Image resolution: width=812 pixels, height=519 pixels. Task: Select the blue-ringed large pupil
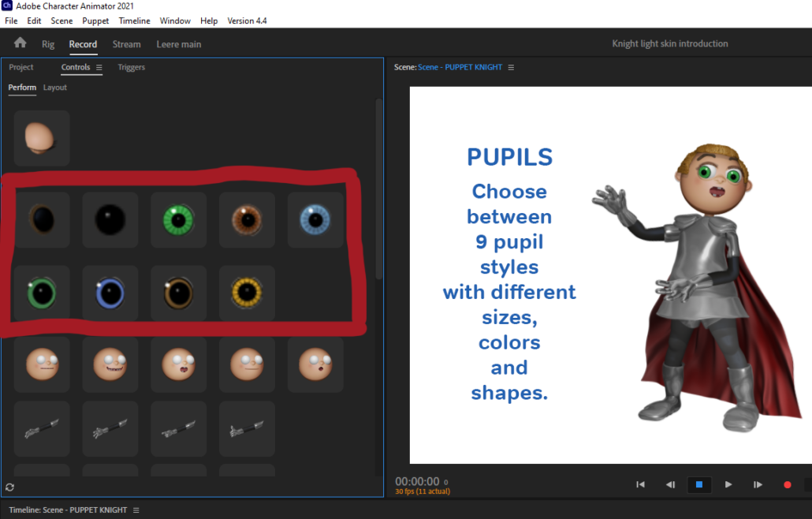tap(110, 293)
